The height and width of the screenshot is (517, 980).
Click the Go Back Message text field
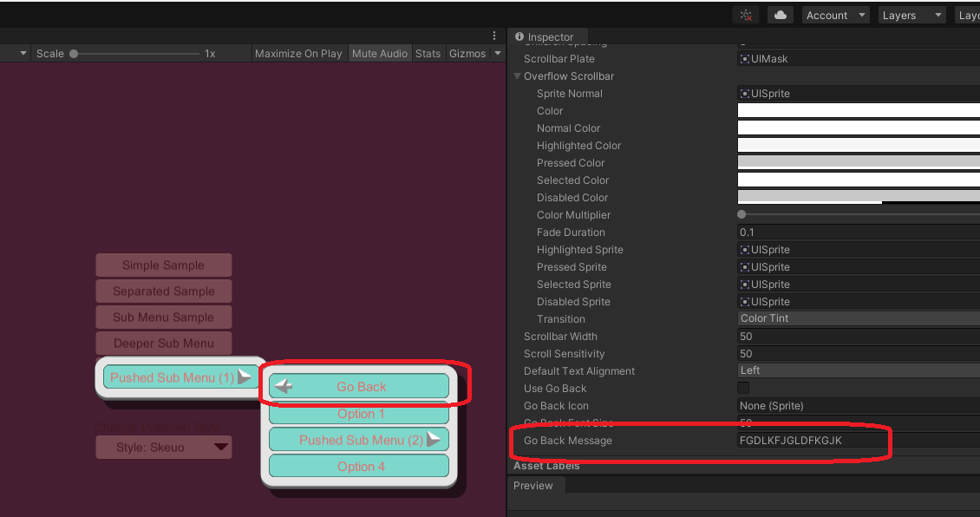coord(858,441)
